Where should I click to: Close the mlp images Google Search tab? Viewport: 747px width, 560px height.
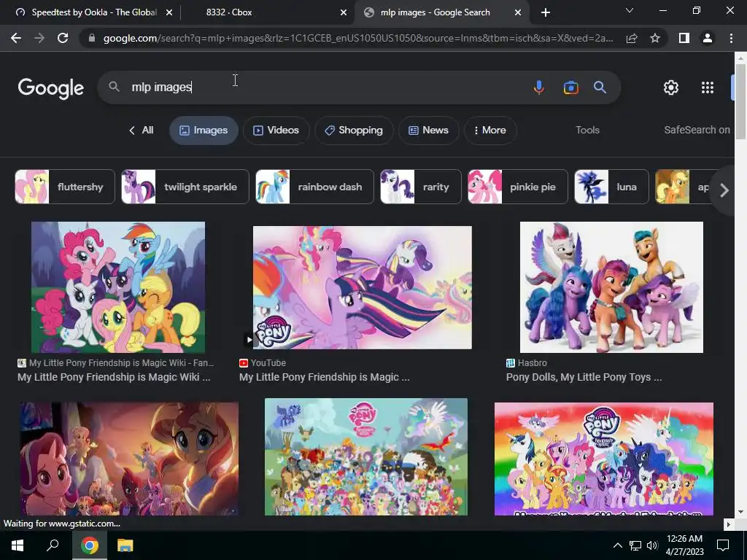(518, 12)
